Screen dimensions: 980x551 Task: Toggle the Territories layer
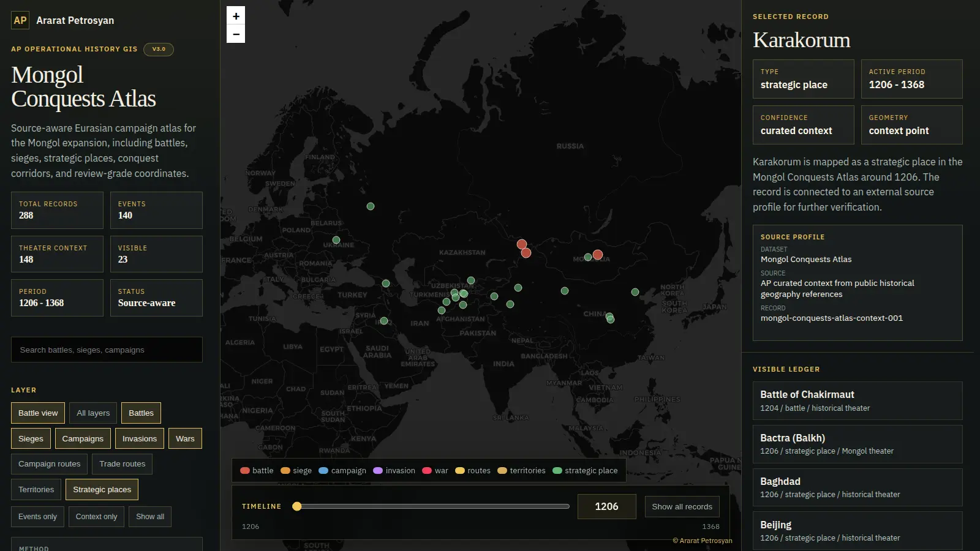coord(36,490)
